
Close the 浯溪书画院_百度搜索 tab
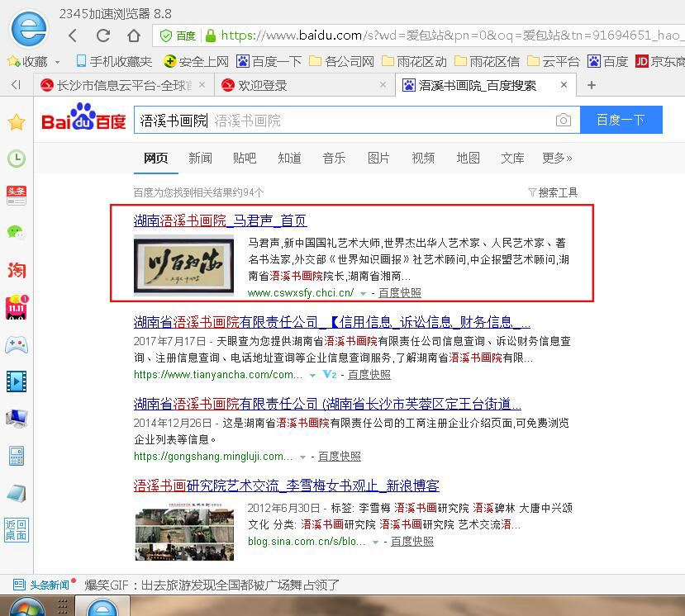(564, 85)
